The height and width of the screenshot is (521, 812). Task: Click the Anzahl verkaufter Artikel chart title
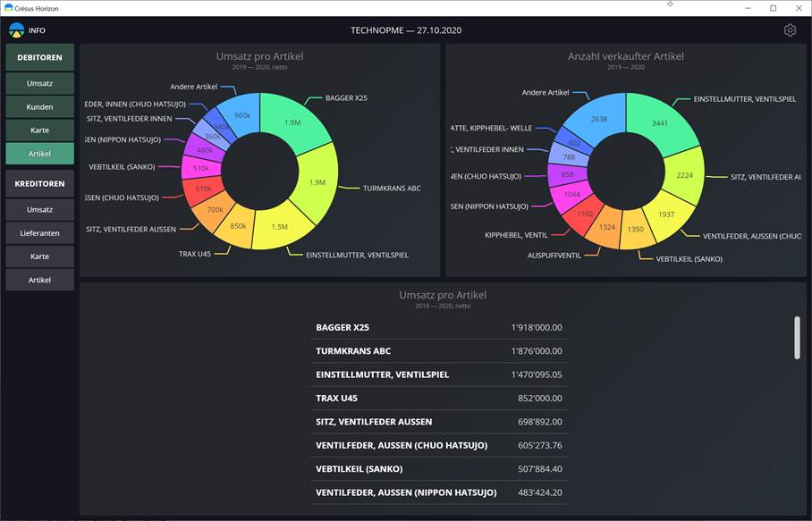click(626, 56)
